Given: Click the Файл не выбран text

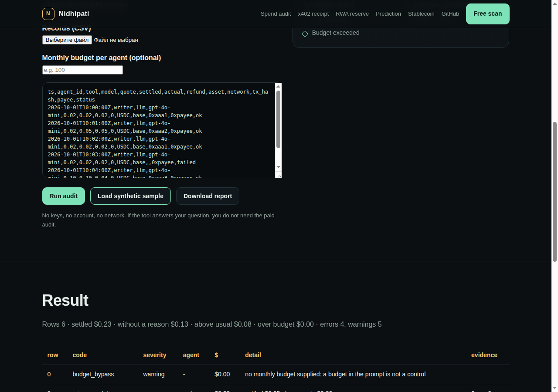Looking at the screenshot, I should (116, 40).
